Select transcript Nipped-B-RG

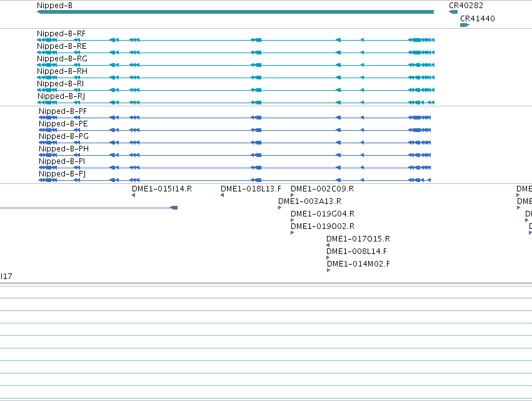[x=236, y=65]
